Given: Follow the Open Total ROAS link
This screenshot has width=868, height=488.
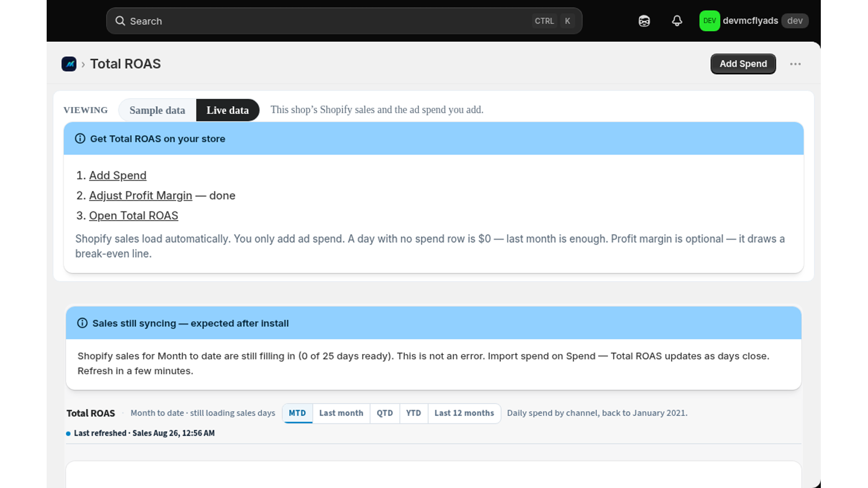Looking at the screenshot, I should [x=133, y=215].
